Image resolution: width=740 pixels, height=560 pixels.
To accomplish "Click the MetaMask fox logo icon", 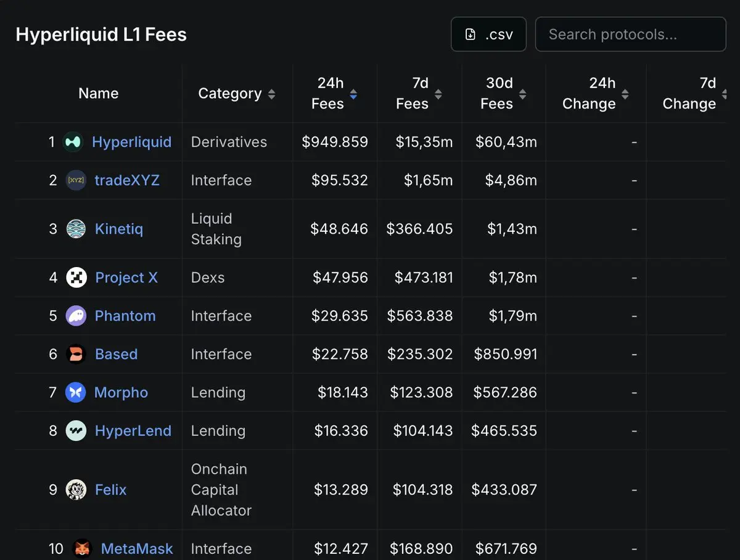I will click(x=82, y=548).
